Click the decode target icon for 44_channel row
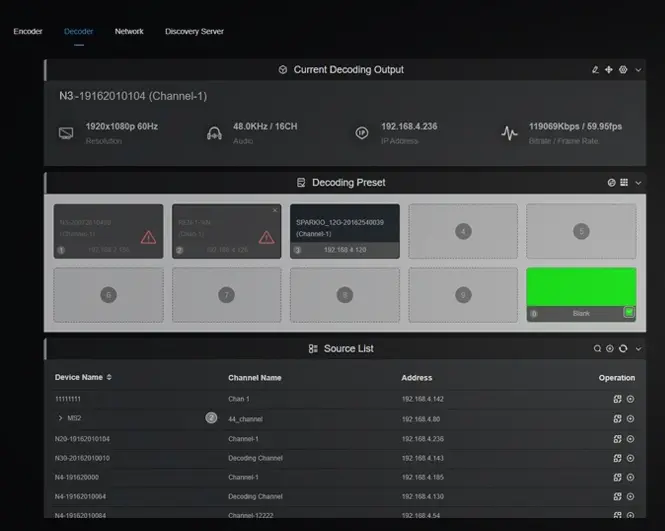 click(x=631, y=419)
